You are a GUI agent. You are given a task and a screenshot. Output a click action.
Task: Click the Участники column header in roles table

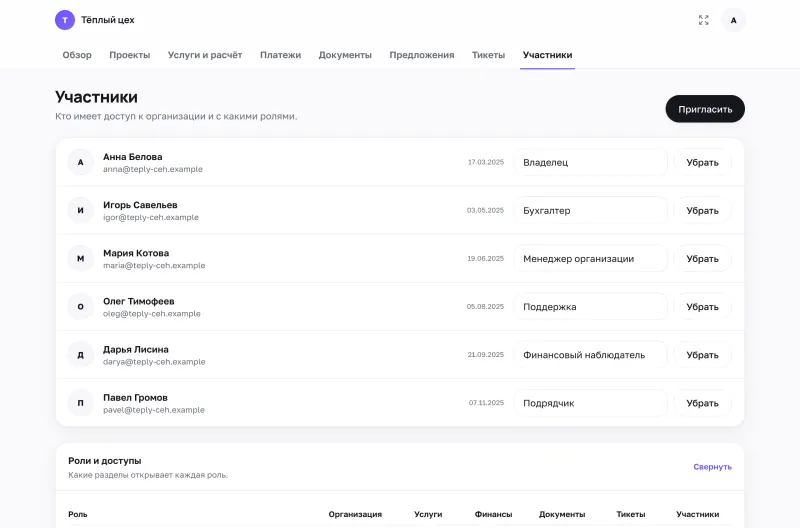point(697,514)
